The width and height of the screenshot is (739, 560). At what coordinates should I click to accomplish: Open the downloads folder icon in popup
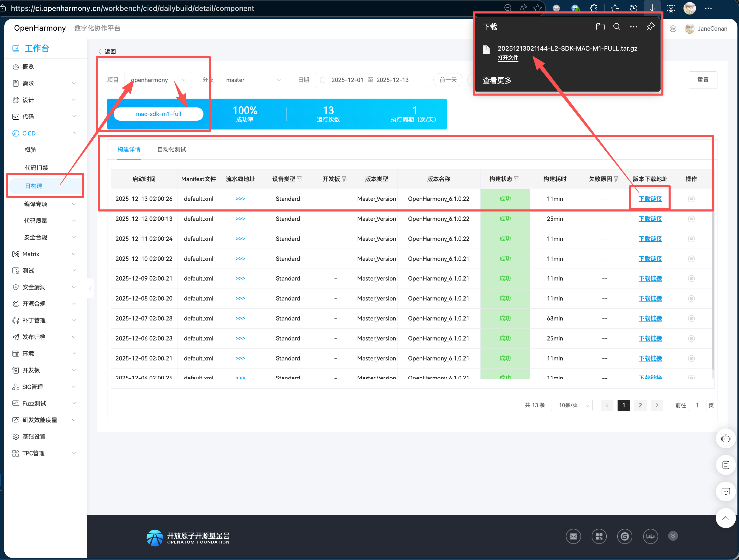[x=600, y=27]
